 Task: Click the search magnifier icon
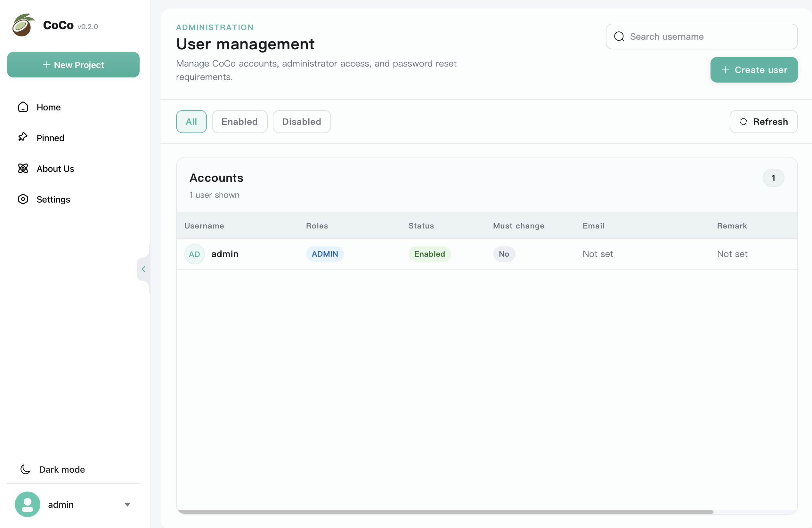click(619, 36)
